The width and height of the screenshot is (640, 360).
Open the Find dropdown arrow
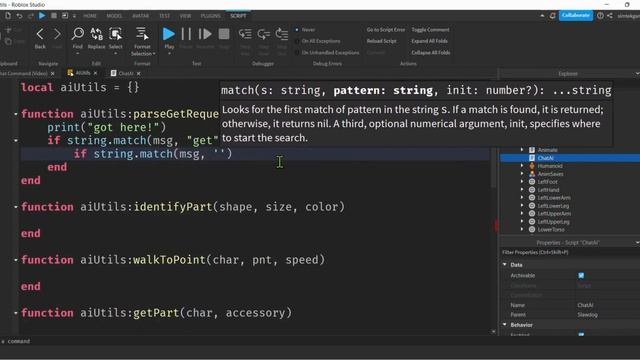pos(78,53)
